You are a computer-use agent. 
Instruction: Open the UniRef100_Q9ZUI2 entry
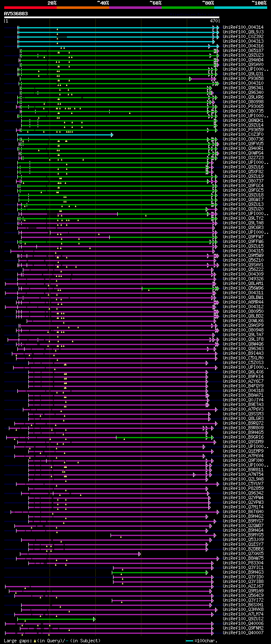point(243,619)
